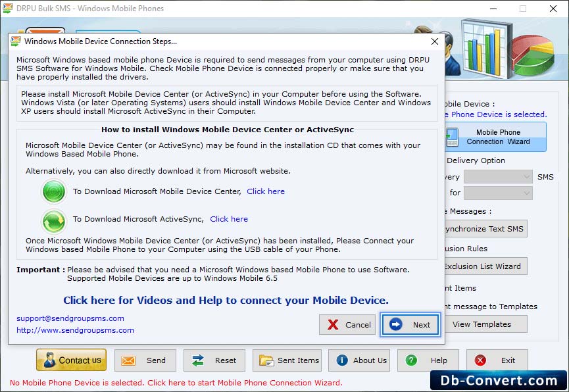Screen dimensions: 569x392
Task: Click the red X icon on Cancel
Action: point(332,324)
